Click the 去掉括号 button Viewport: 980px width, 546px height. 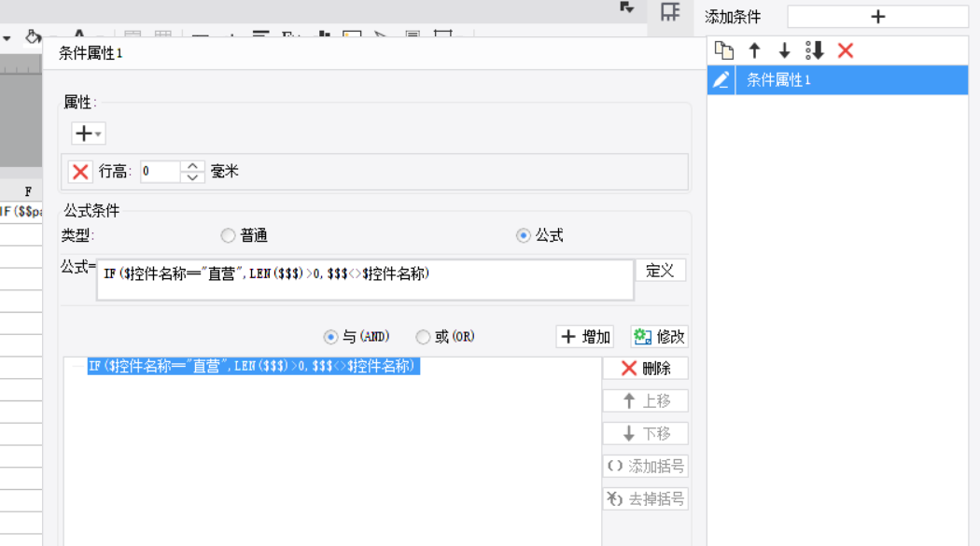[646, 498]
